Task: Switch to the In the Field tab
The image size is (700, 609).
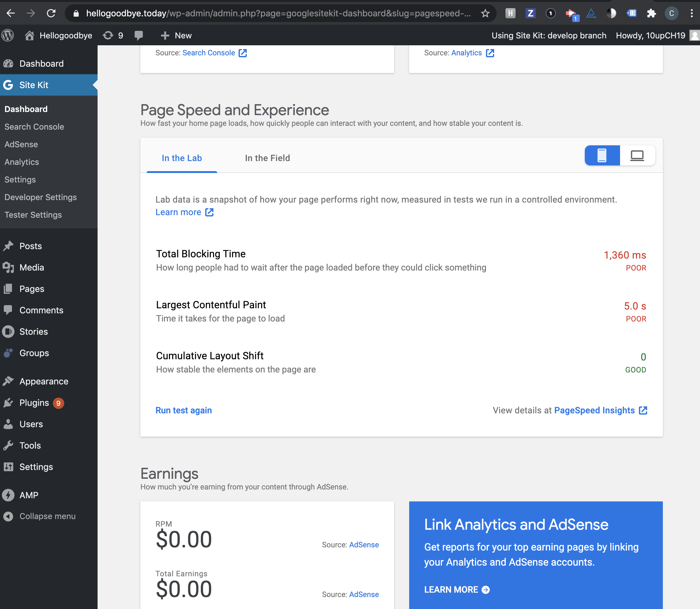Action: click(268, 158)
